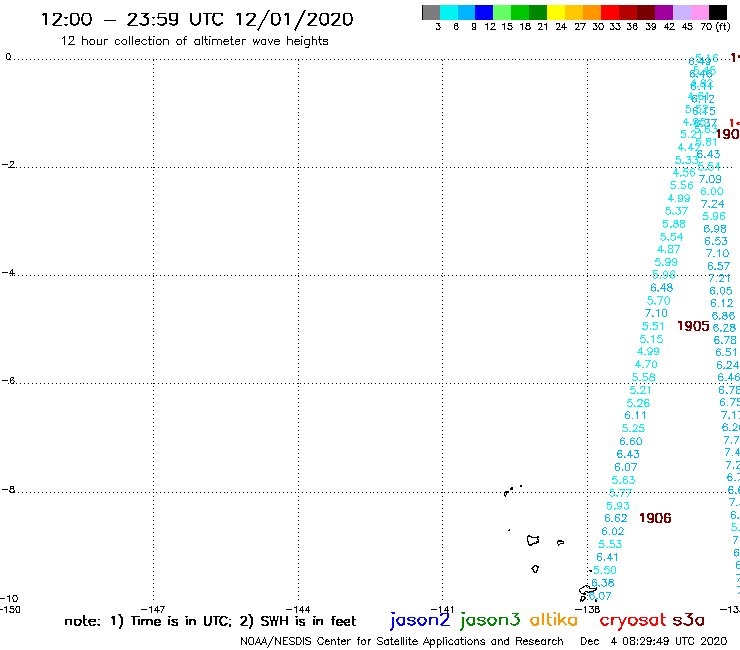Screen dimensions: 740x650
Task: Click the wave height value '4.87'
Action: pyautogui.click(x=669, y=249)
